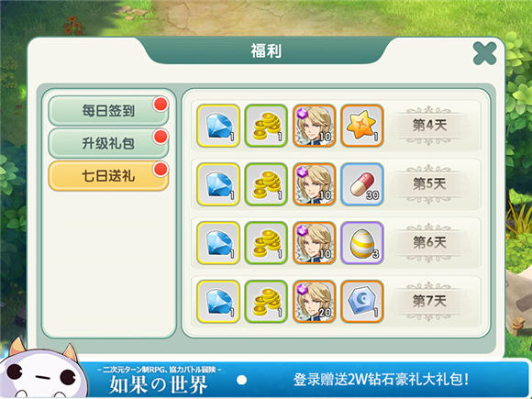
Task: Open the 每日签到 daily sign-in tab
Action: point(108,111)
